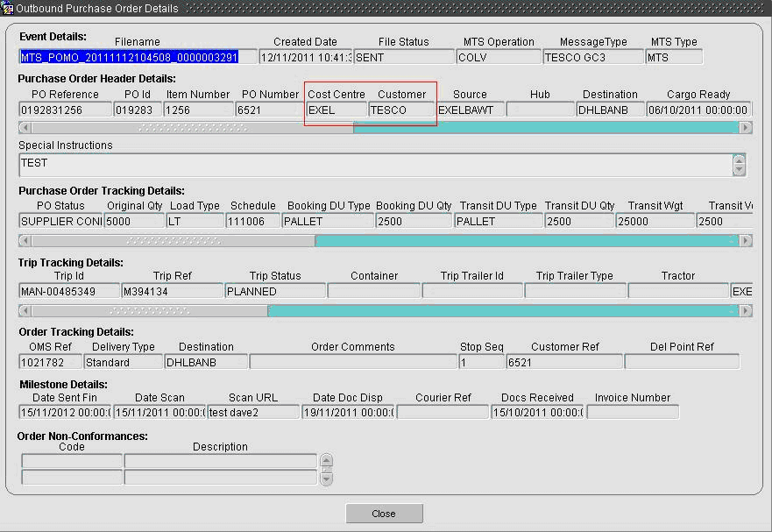Click the Scan URL field test dave2
The height and width of the screenshot is (532, 772).
click(x=253, y=412)
